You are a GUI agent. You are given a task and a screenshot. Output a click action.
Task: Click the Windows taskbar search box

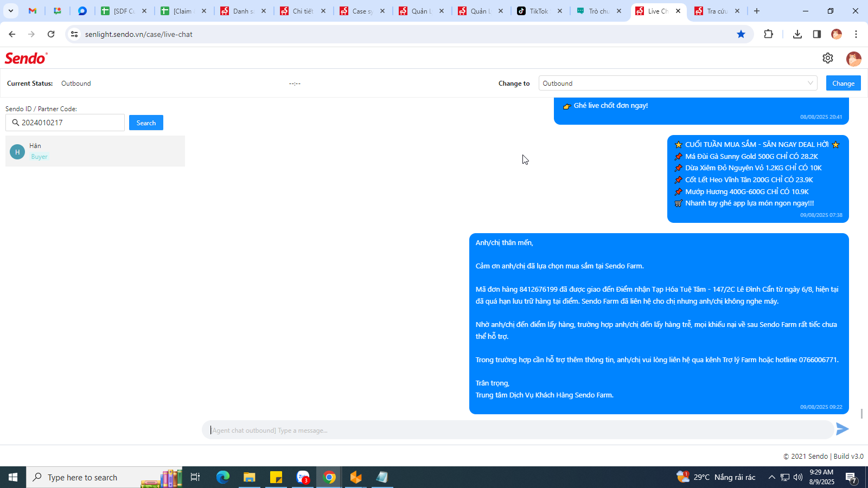[104, 477]
